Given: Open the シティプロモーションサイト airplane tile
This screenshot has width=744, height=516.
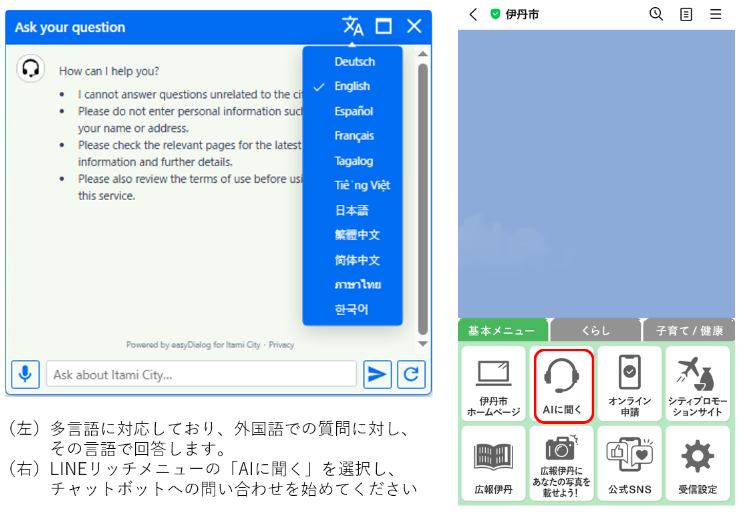Looking at the screenshot, I should coord(698,384).
